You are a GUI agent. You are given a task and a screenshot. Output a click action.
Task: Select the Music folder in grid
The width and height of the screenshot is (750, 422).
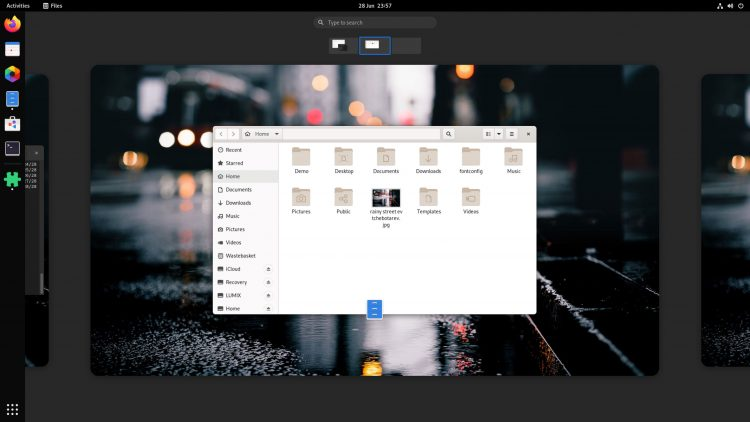click(513, 160)
